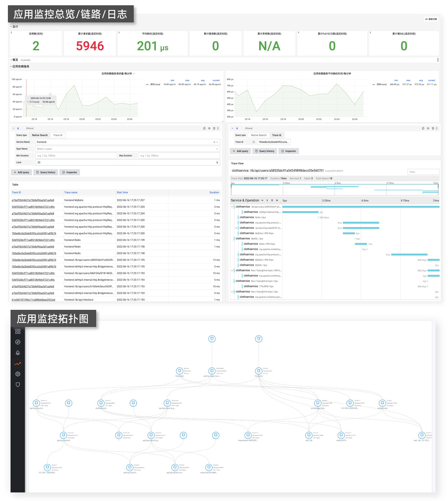
Task: Sort table by Trace ID column
Action: coord(16,192)
